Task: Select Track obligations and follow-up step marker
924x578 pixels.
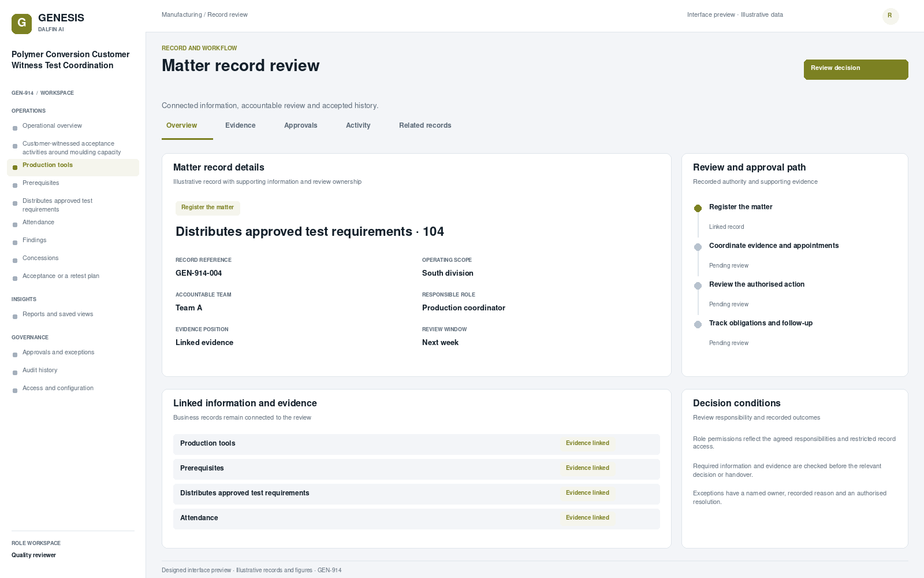Action: (x=698, y=324)
